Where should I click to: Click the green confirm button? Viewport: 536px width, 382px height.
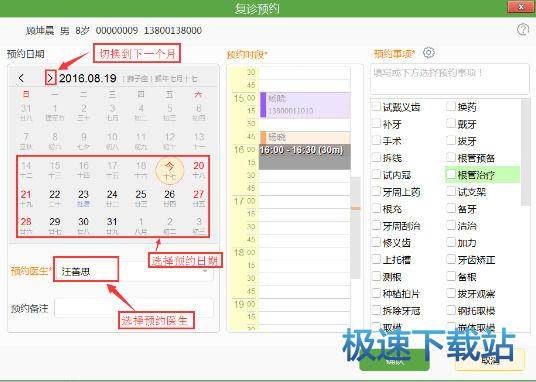tap(394, 361)
